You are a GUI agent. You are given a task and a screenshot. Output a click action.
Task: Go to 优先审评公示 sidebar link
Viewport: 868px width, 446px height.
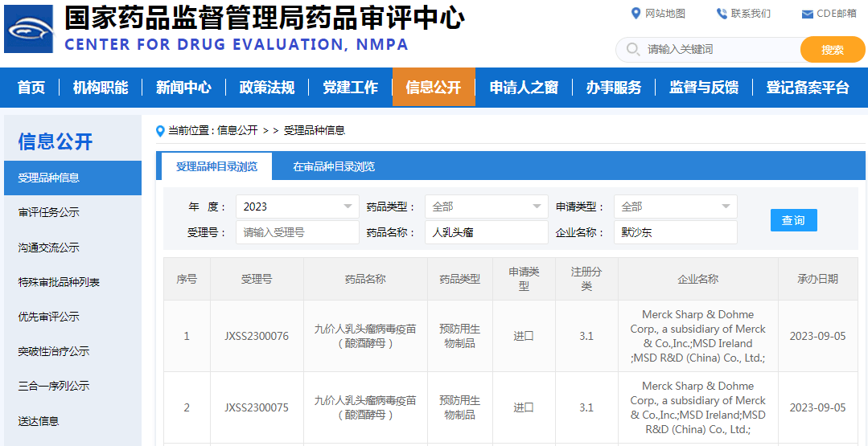(x=49, y=317)
